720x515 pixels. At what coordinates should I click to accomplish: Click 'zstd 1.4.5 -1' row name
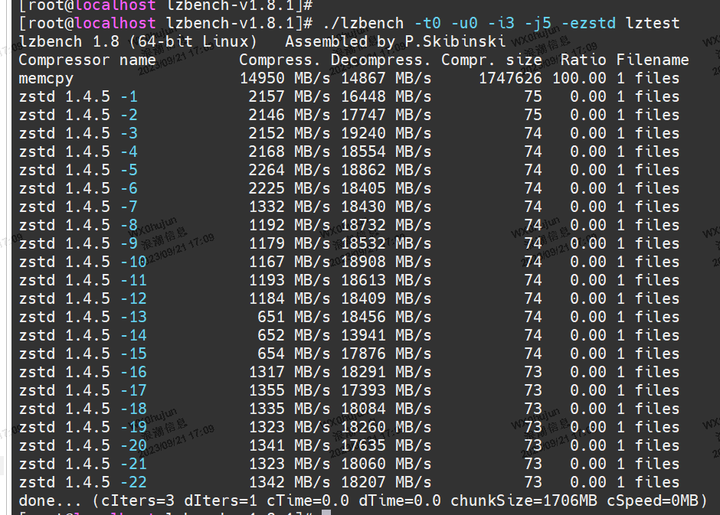(78, 97)
